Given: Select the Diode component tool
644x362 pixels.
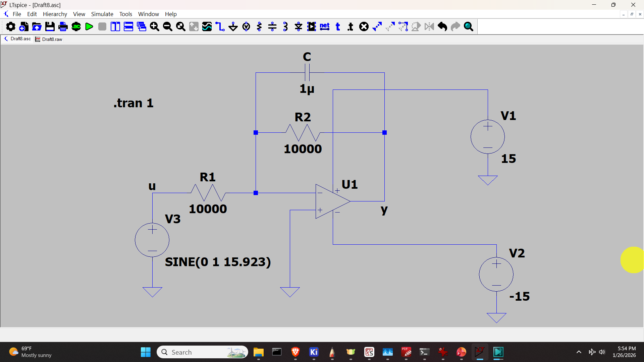Looking at the screenshot, I should click(x=299, y=26).
